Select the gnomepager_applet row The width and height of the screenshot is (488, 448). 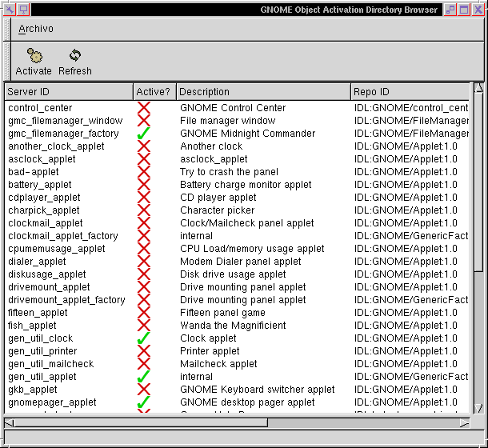237,402
